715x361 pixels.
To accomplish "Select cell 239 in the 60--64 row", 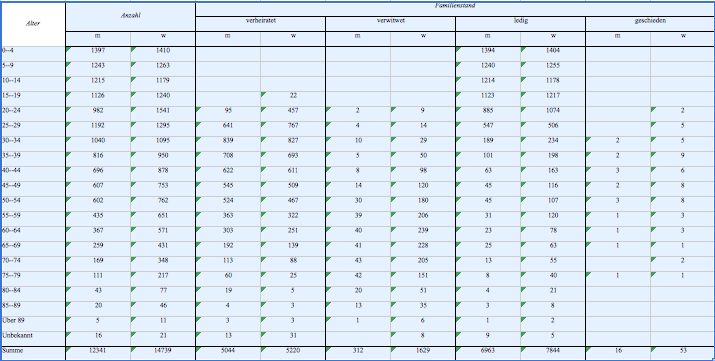I will [x=423, y=234].
